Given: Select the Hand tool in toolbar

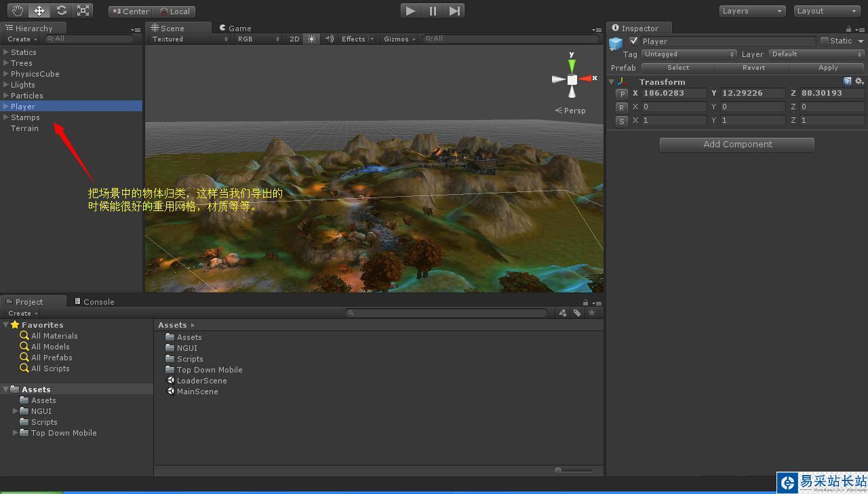Looking at the screenshot, I should [17, 10].
